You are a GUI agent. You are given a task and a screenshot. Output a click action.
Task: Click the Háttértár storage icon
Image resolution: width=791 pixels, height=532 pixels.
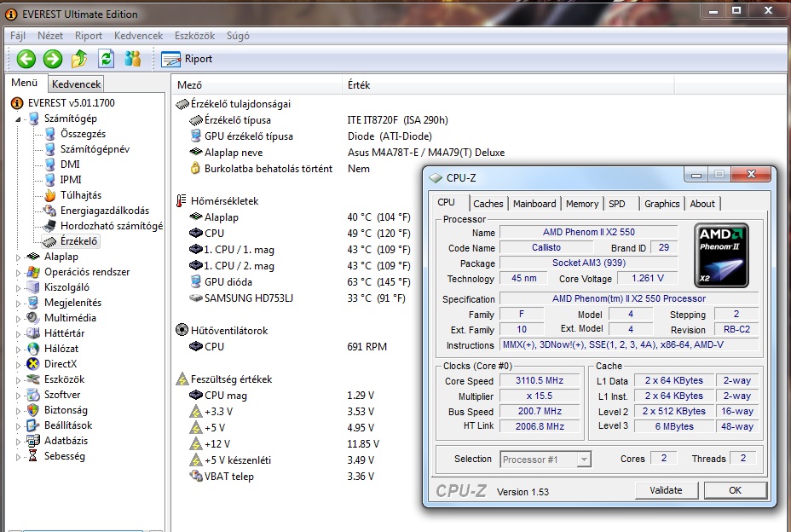tap(32, 333)
